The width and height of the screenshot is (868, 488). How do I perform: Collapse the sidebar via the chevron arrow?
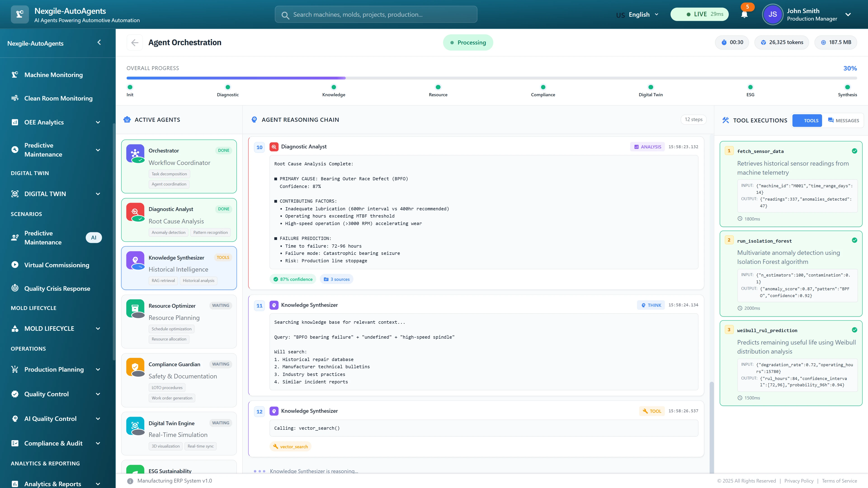(99, 42)
